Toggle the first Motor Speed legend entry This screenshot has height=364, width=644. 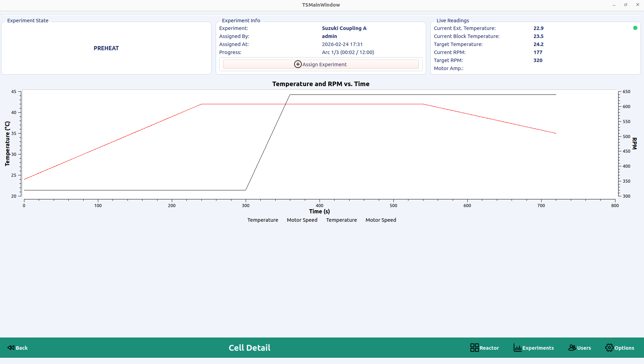click(x=302, y=220)
